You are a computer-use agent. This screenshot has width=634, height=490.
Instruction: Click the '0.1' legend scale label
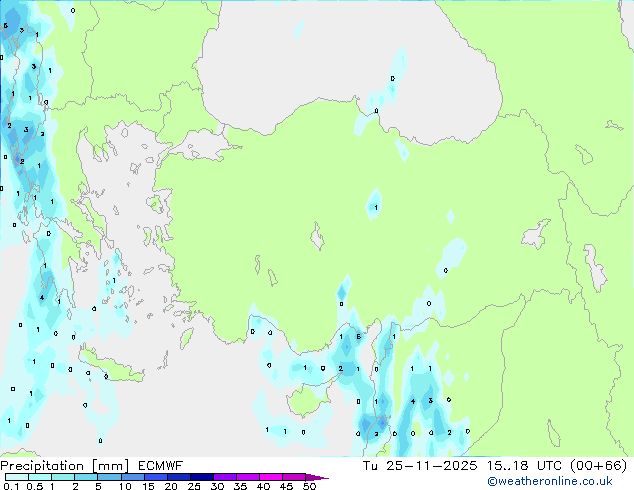(11, 486)
